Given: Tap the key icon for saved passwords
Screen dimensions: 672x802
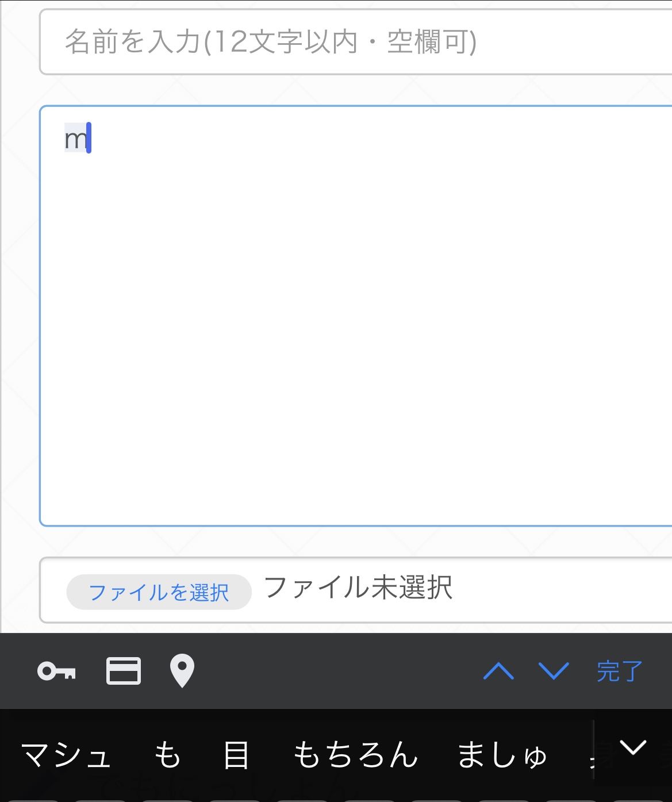Looking at the screenshot, I should click(56, 671).
